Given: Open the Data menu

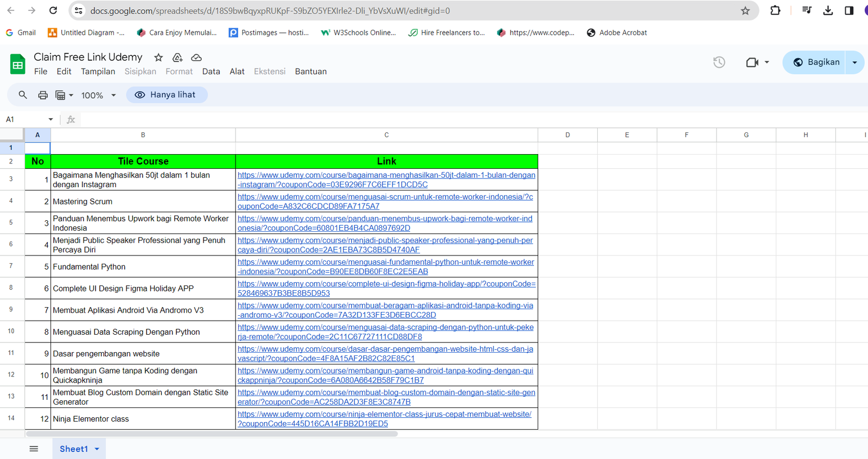Looking at the screenshot, I should tap(211, 71).
